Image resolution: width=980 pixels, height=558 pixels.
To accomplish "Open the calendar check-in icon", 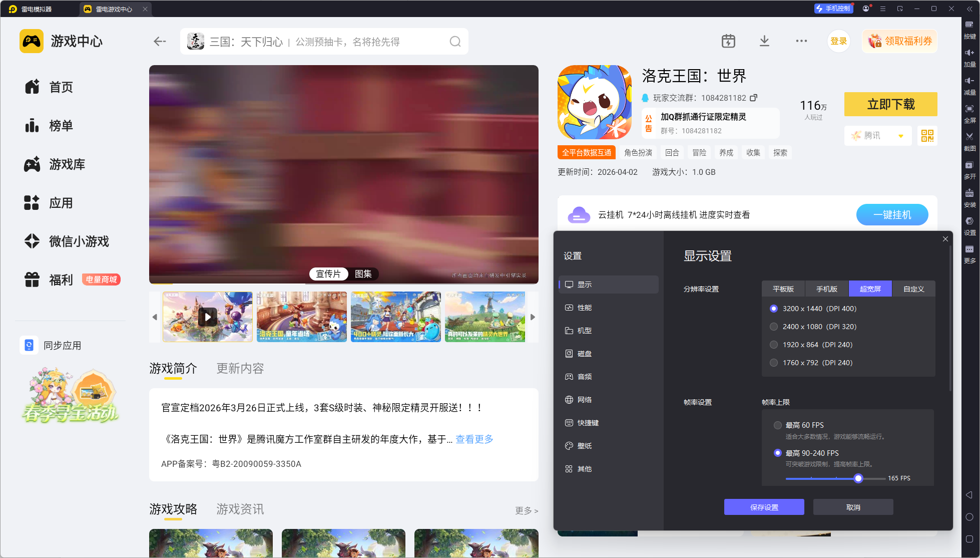I will point(728,41).
